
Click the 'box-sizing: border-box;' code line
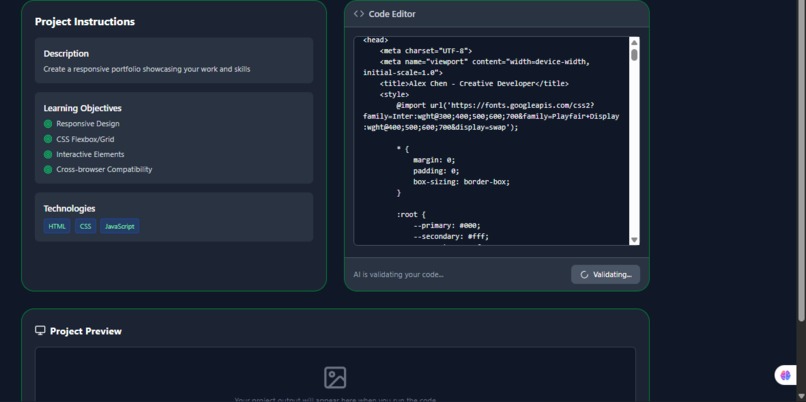click(x=462, y=182)
